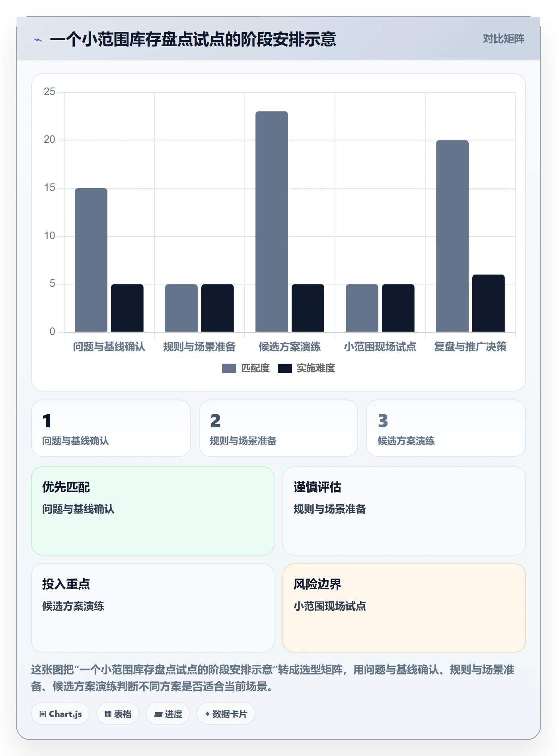Click the 对比矩阵 label in header

click(503, 39)
